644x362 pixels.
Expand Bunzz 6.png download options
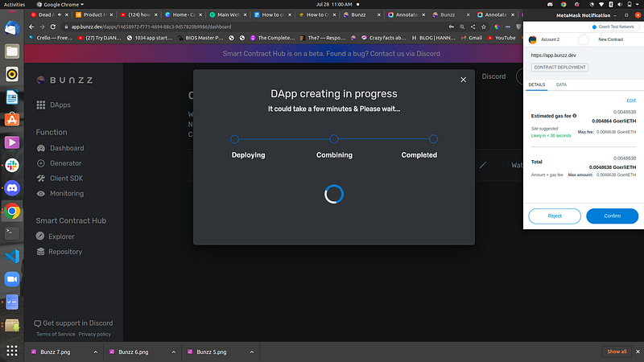pos(173,352)
